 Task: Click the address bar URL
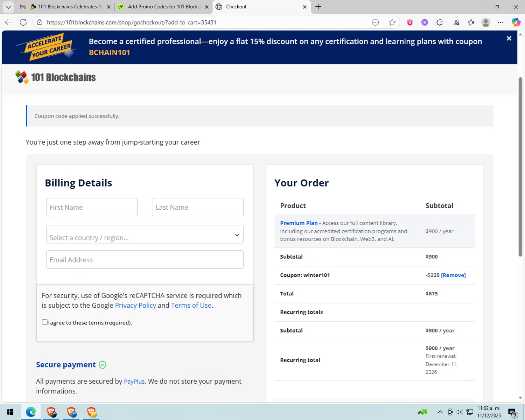132,22
